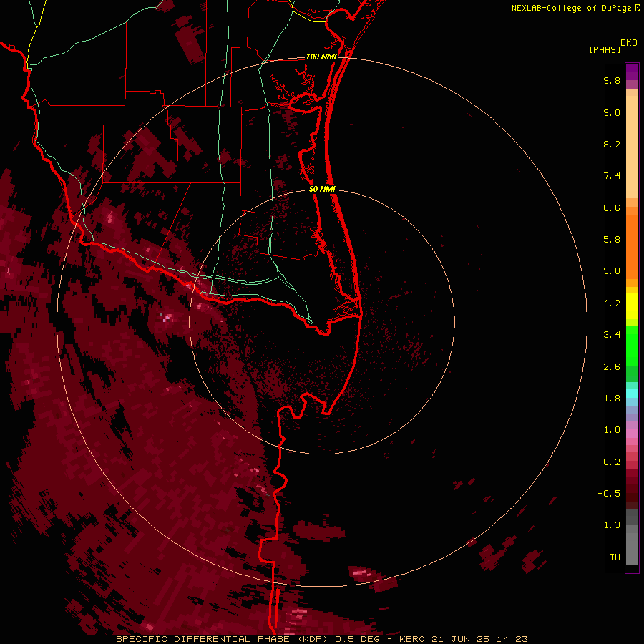The width and height of the screenshot is (644, 644).
Task: Click the -0.5 scale value
Action: (609, 494)
